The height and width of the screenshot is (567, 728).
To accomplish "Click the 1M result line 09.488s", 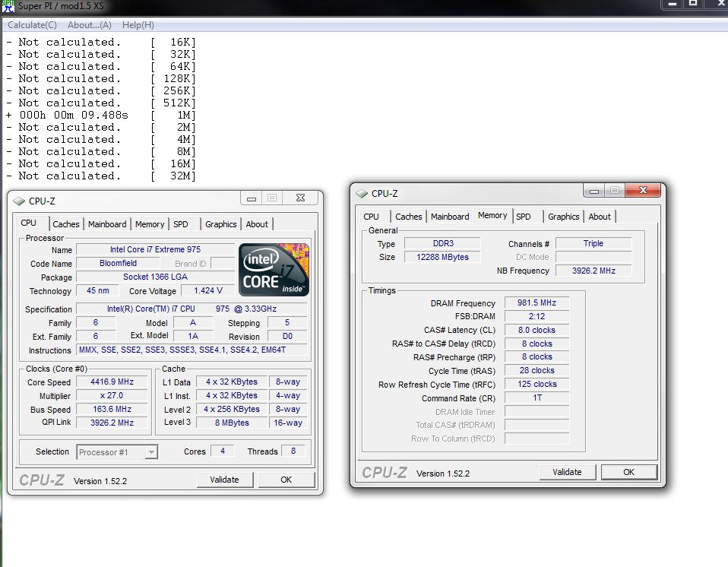I will [101, 116].
